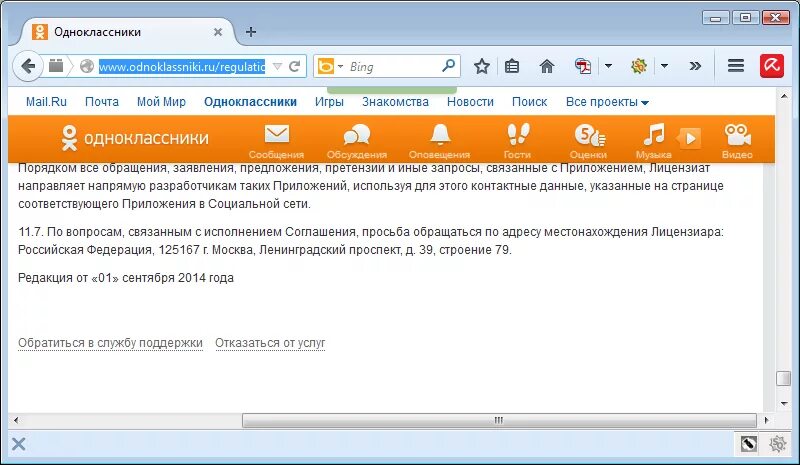Click Отказаться от услуг link

[x=270, y=343]
